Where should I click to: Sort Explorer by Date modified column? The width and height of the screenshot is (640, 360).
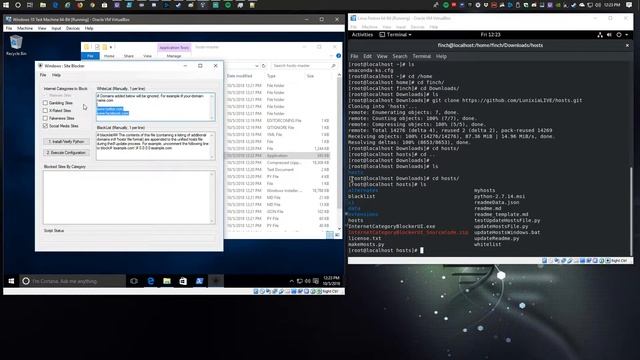pos(240,76)
